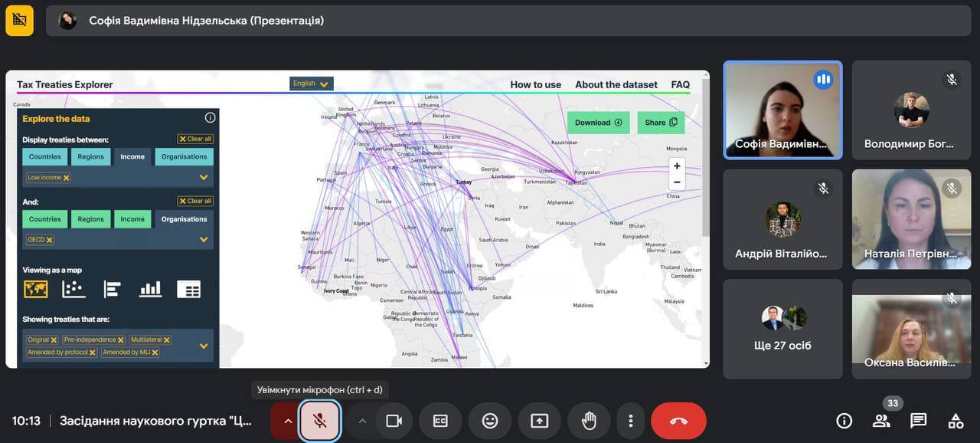Open the English language dropdown
The image size is (980, 443).
coord(312,84)
